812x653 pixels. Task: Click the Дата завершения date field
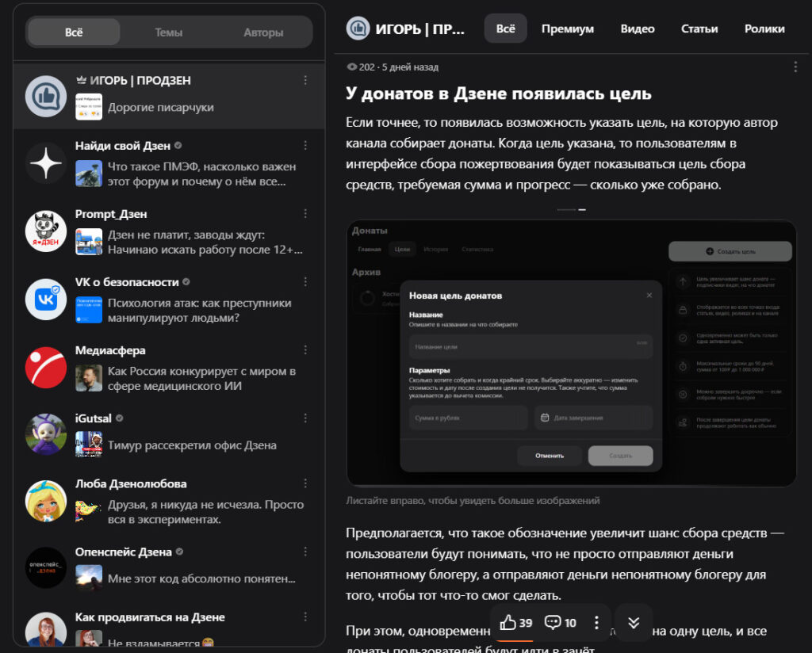(593, 418)
